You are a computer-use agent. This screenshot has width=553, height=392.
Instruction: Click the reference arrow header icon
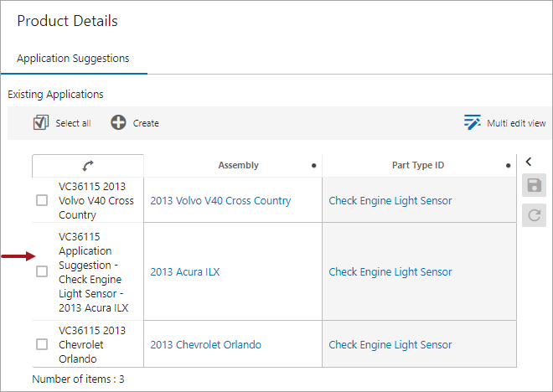point(88,165)
